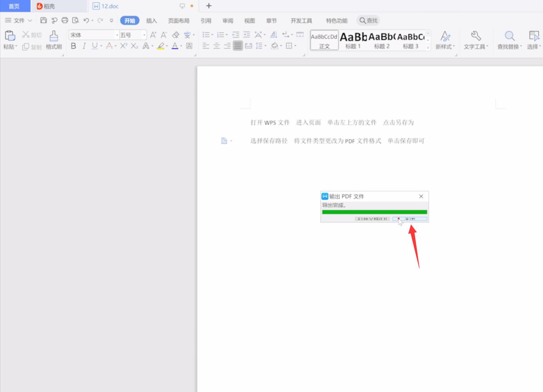Expand the styles gallery more arrow
The height and width of the screenshot is (392, 543).
[428, 47]
